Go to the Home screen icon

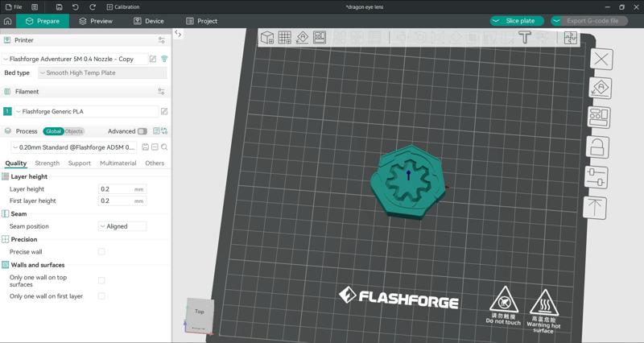pos(7,21)
